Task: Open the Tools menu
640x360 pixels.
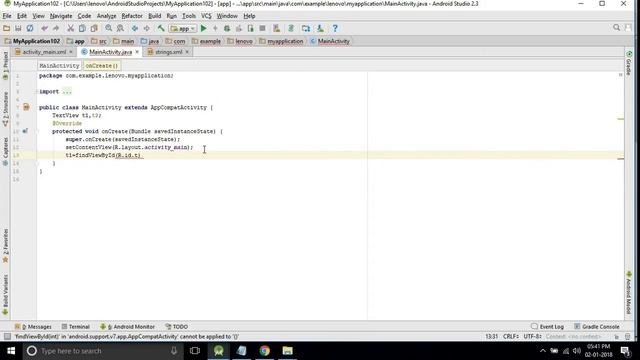Action: pos(189,16)
